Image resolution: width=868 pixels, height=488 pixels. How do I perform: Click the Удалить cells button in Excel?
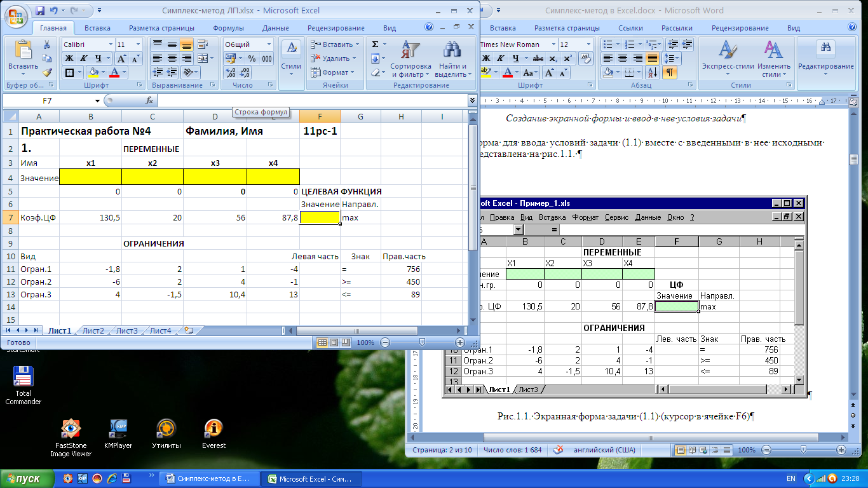click(335, 58)
